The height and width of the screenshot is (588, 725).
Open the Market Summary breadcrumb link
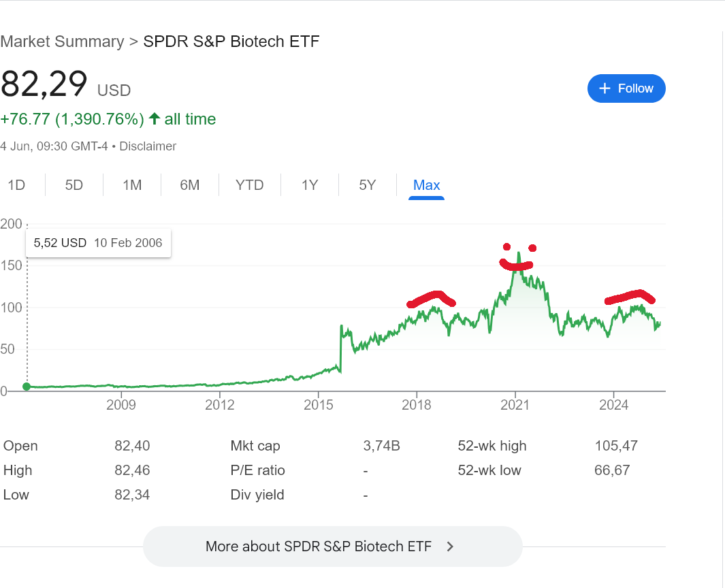(62, 42)
